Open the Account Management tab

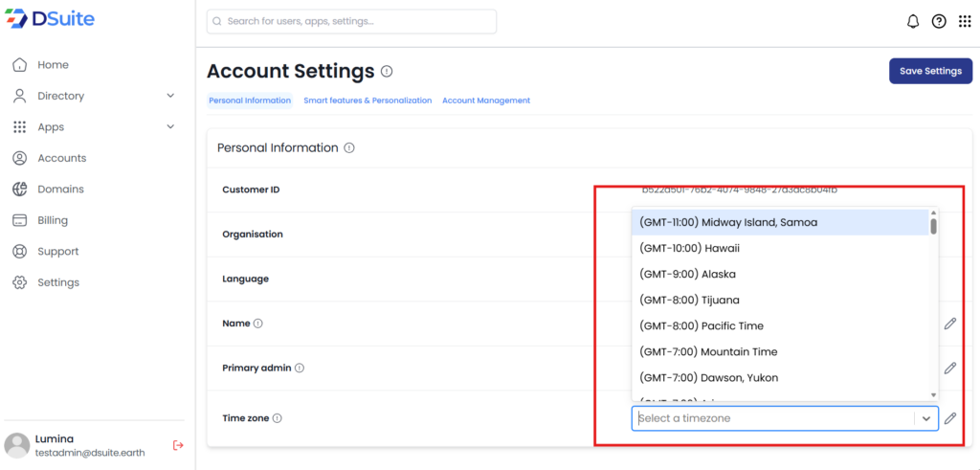tap(485, 101)
